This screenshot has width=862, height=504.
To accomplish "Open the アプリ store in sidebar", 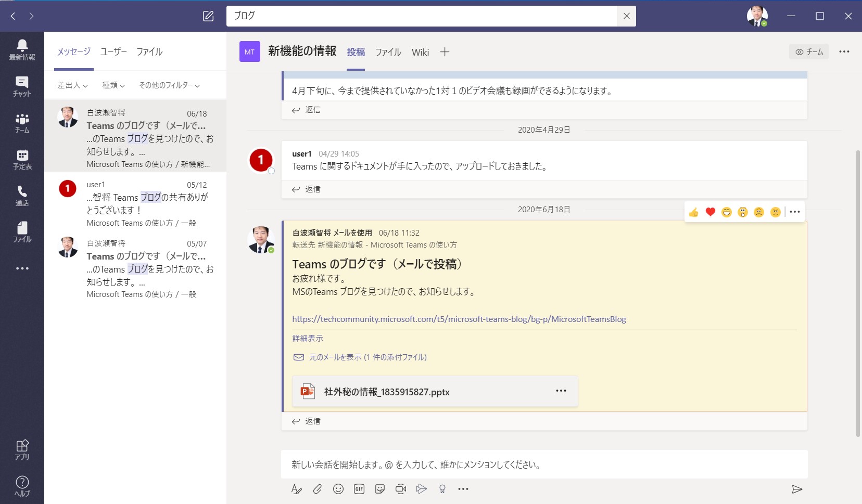I will (22, 450).
